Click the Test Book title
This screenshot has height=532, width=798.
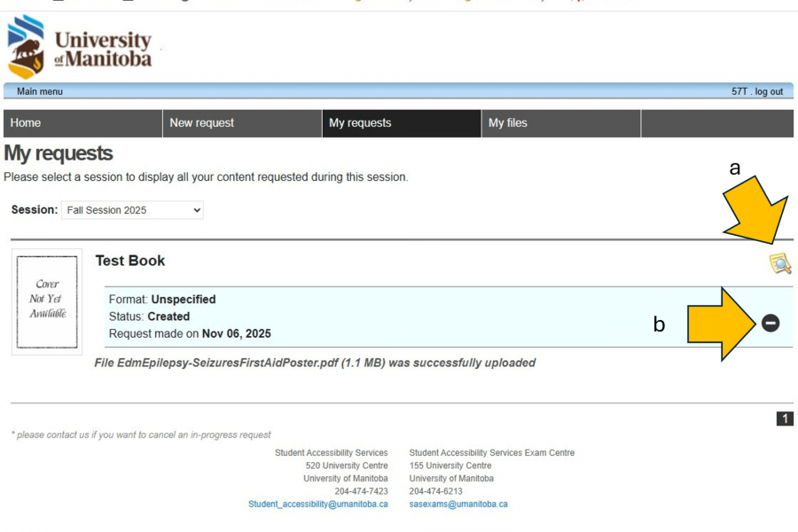click(130, 261)
